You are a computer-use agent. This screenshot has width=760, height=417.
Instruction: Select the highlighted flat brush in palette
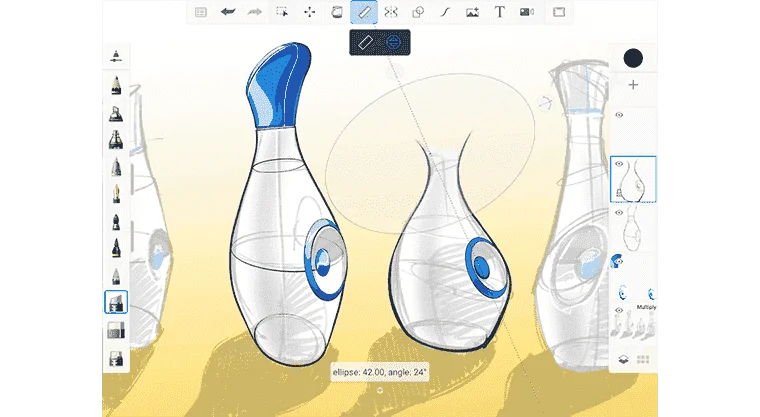click(x=116, y=302)
